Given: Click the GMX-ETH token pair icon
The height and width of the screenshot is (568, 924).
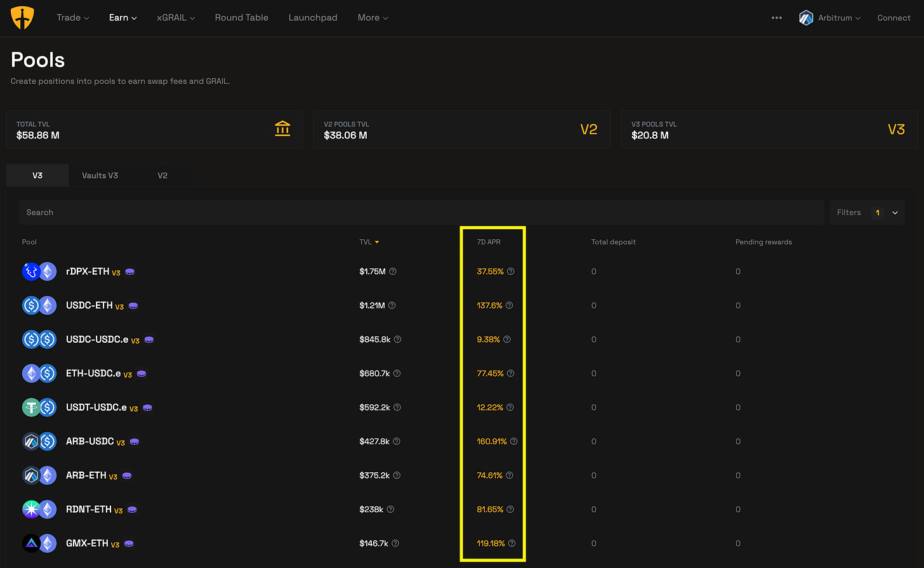Looking at the screenshot, I should click(39, 543).
